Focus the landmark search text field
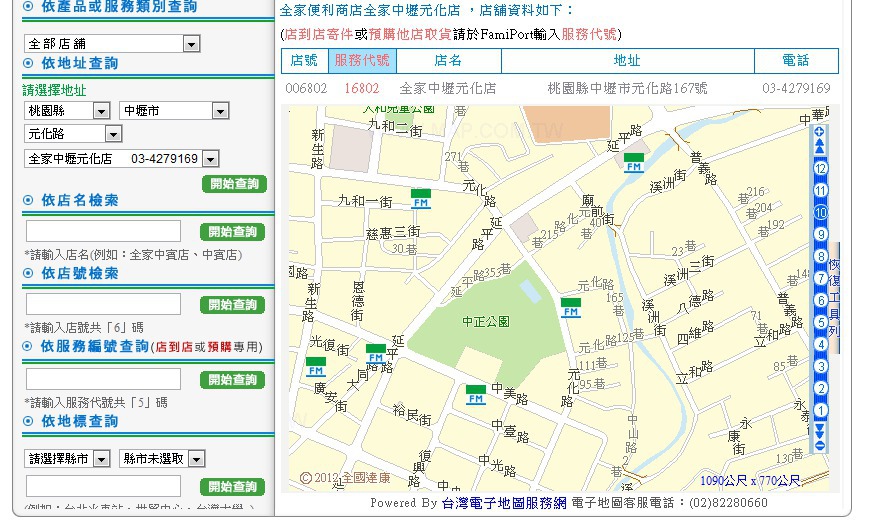 tap(103, 486)
